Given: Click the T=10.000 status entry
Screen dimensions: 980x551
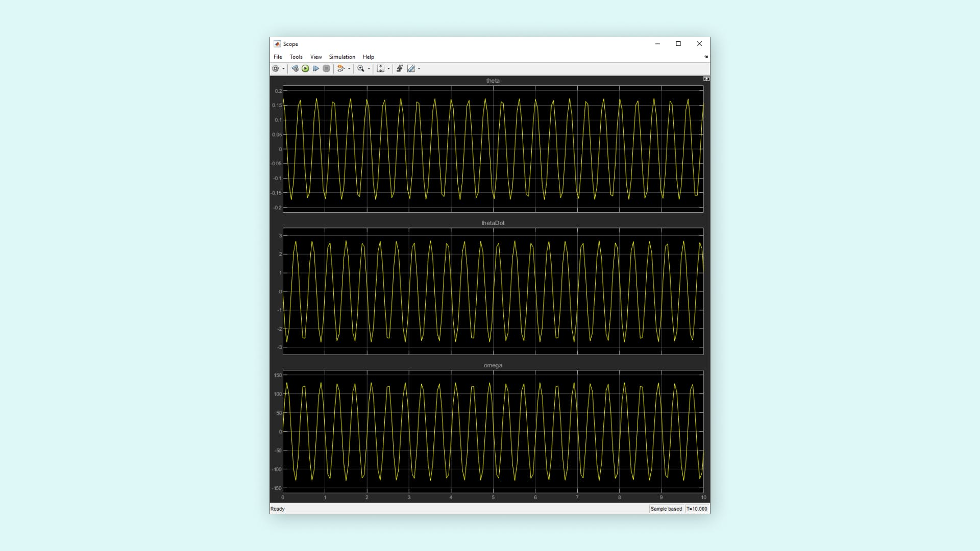Looking at the screenshot, I should click(697, 509).
